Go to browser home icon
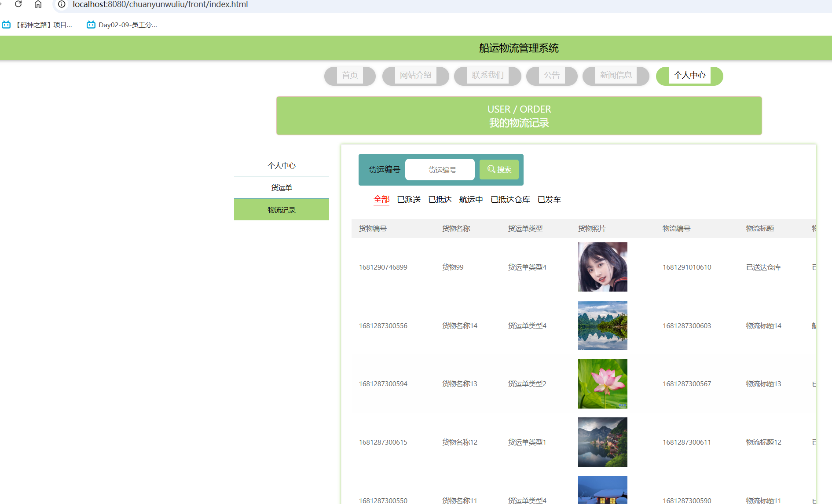Viewport: 832px width, 504px height. (38, 4)
